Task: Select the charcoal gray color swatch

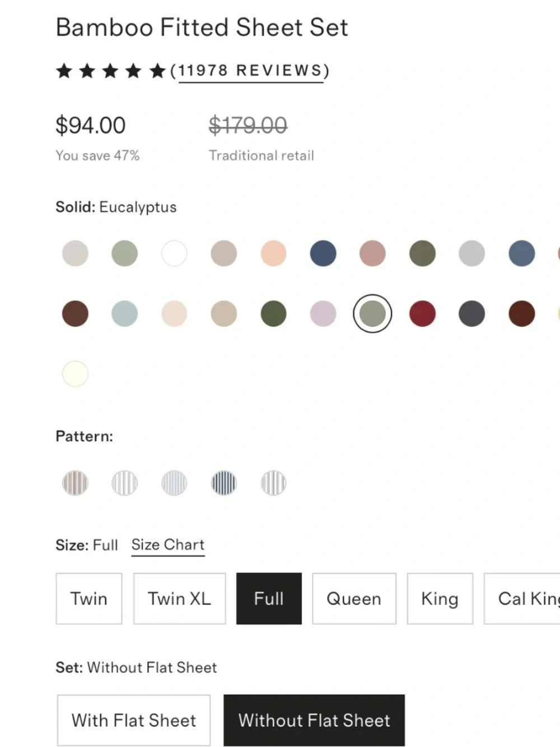Action: [472, 314]
